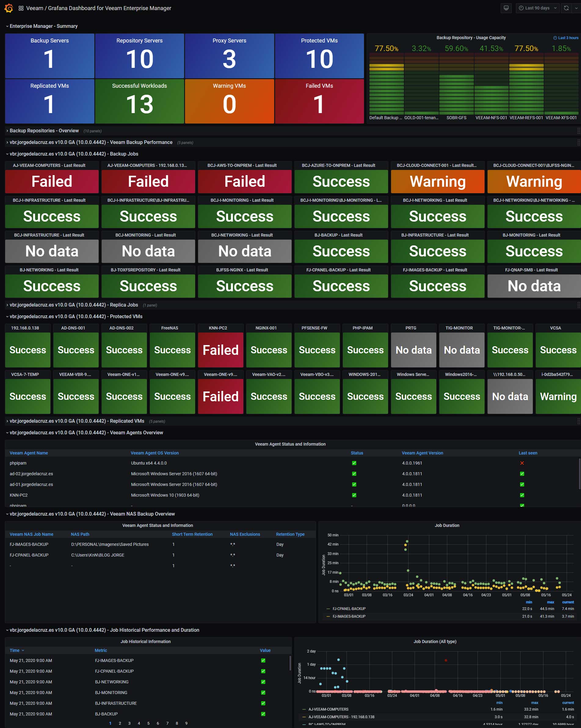
Task: Click the FJ-IMAGES-BACKUP legend color line
Action: coord(328,616)
